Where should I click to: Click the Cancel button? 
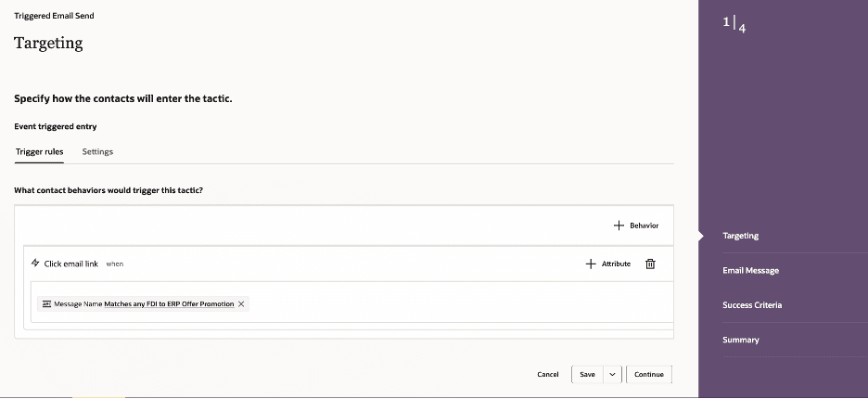click(x=548, y=375)
